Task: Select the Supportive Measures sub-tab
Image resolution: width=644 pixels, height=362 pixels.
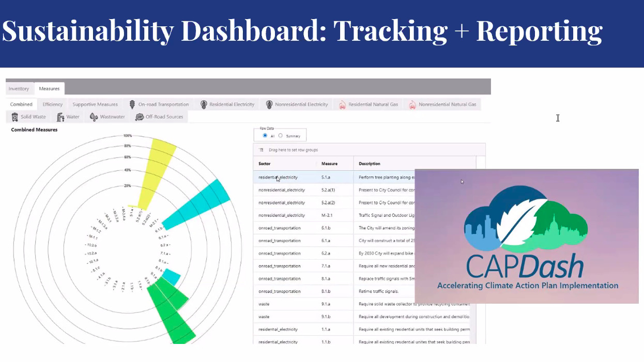Action: [x=95, y=104]
